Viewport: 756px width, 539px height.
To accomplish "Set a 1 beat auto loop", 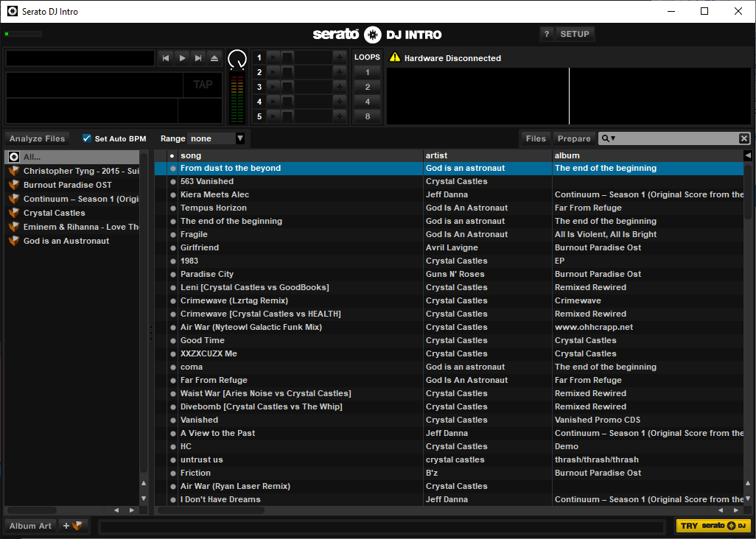I will 368,72.
